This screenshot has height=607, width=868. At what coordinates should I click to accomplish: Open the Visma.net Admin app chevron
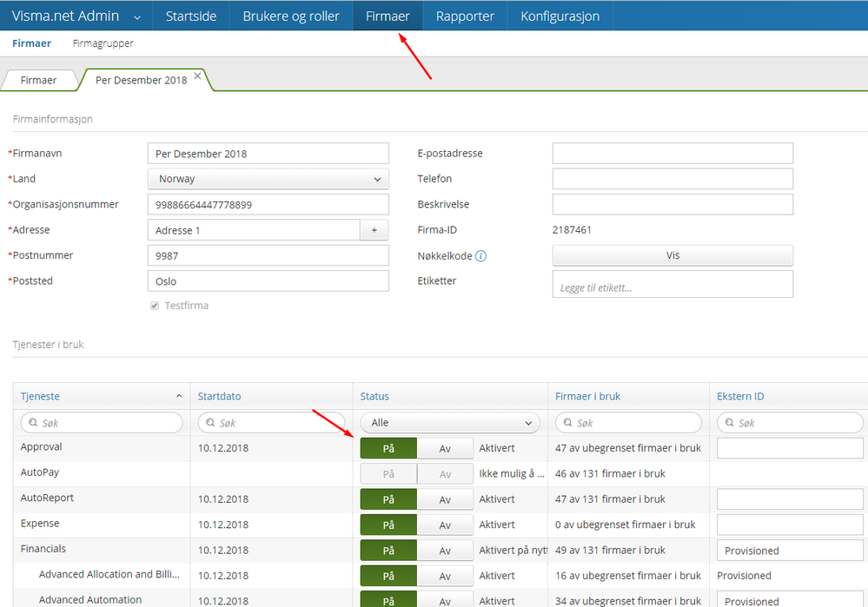tap(137, 17)
